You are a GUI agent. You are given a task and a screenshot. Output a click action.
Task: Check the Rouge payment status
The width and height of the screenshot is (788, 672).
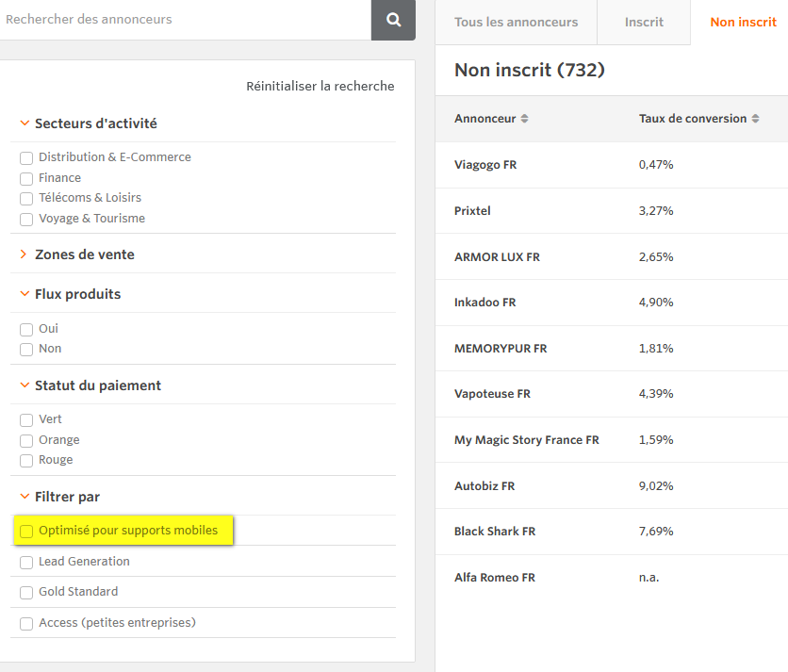[x=26, y=460]
